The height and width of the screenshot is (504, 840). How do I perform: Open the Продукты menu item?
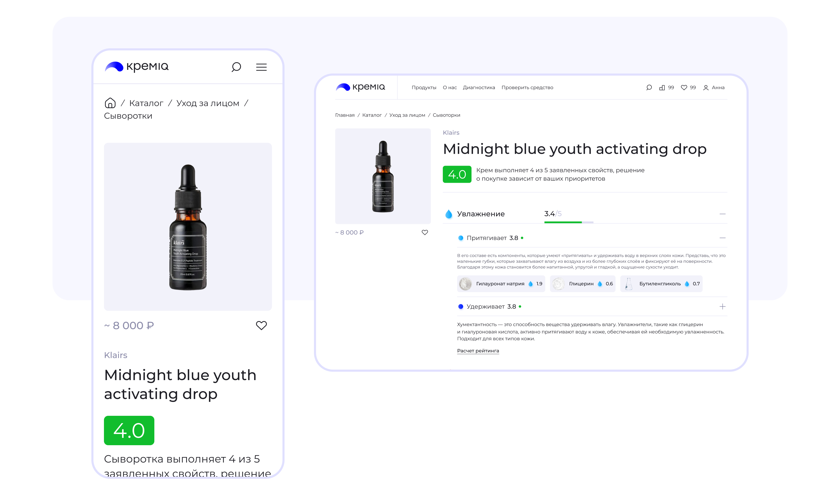(424, 88)
